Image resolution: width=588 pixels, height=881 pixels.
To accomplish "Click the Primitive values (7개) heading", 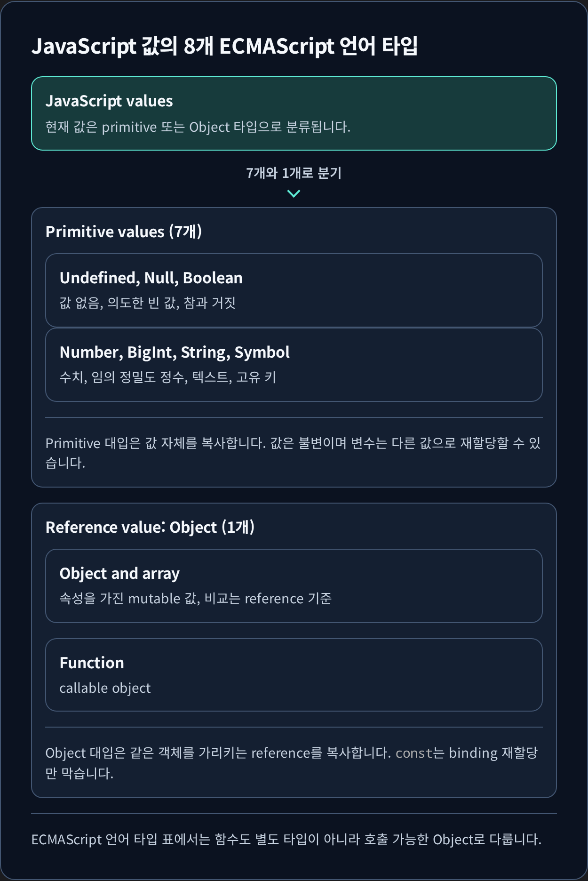I will [x=124, y=232].
